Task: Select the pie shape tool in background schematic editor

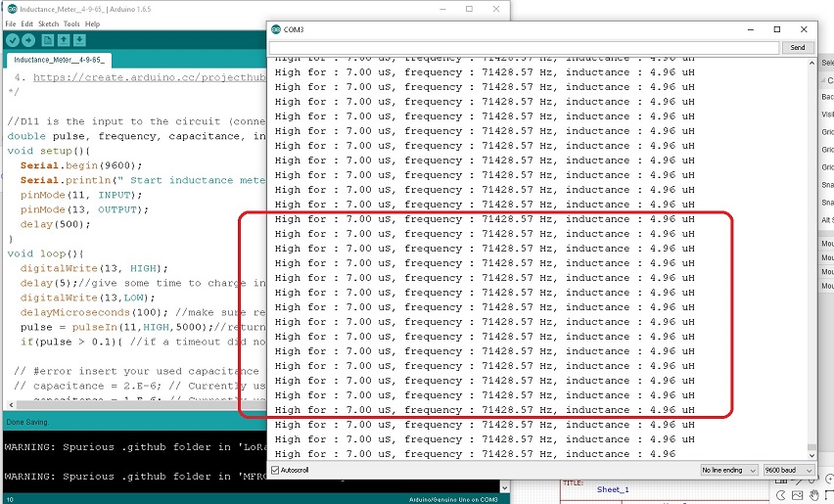Action: click(x=781, y=495)
